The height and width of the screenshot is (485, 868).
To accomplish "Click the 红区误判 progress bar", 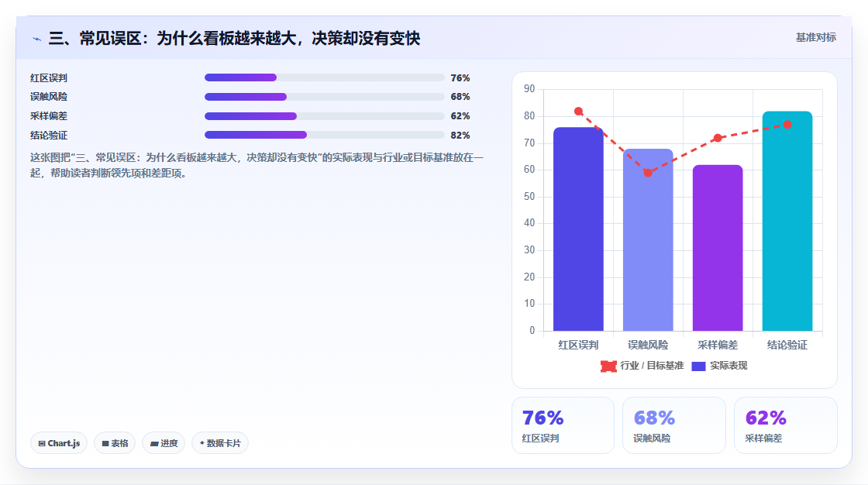I will [x=325, y=77].
